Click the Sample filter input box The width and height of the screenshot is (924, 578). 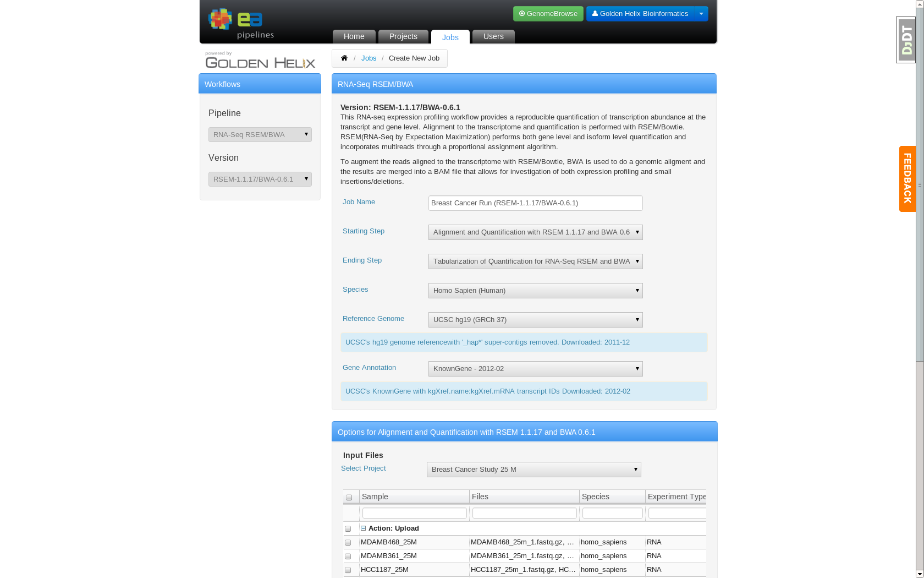(415, 513)
